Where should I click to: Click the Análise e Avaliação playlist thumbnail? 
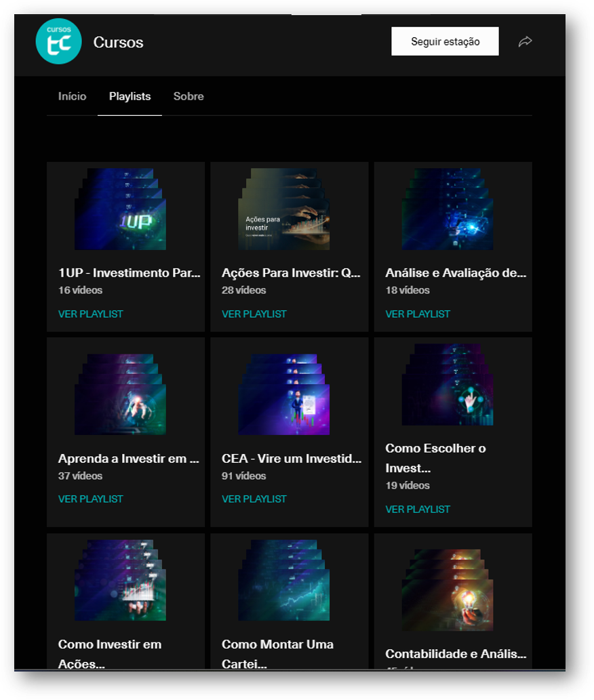click(x=448, y=209)
